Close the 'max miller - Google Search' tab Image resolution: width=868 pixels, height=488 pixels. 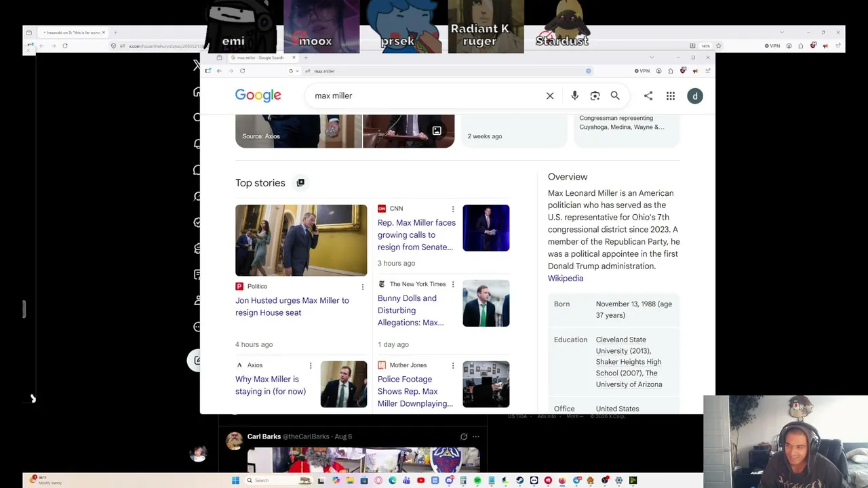[x=294, y=58]
